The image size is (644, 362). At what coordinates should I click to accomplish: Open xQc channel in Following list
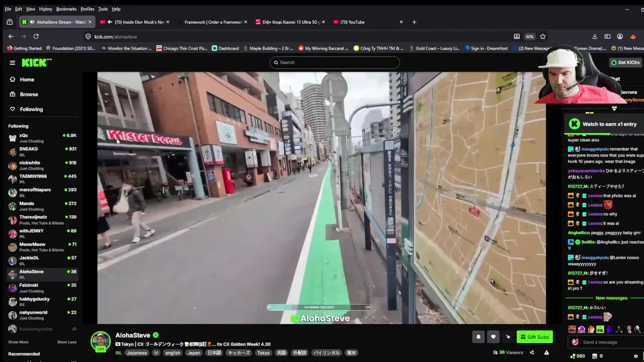coord(42,138)
